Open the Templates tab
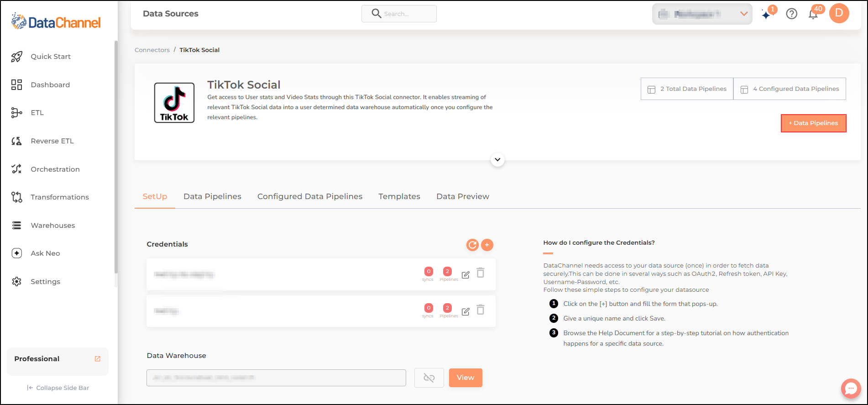The image size is (868, 405). 399,196
